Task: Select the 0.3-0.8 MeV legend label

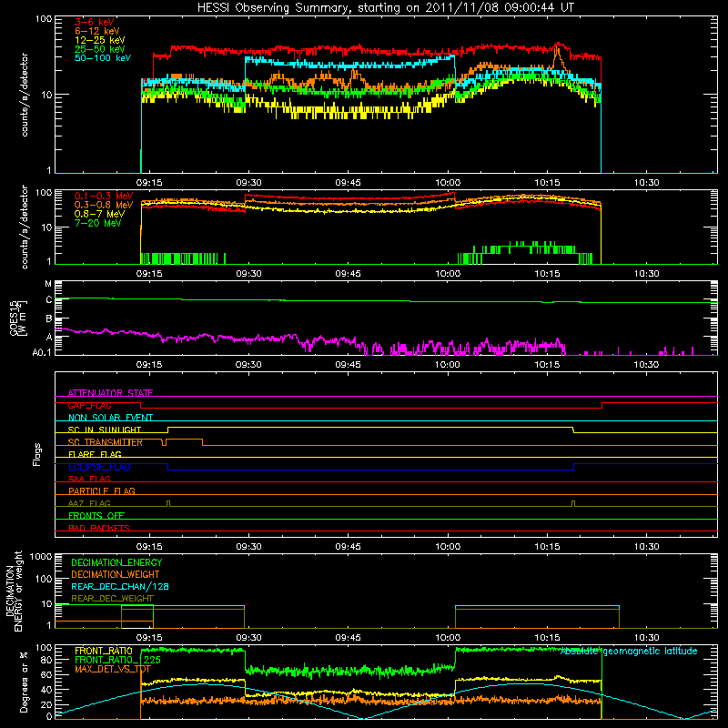Action: coord(104,205)
